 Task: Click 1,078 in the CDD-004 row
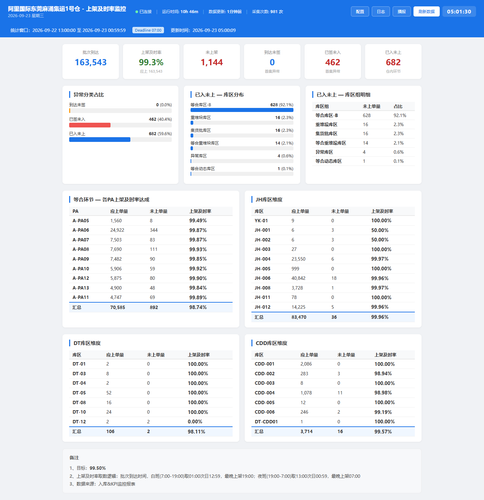[x=306, y=393]
